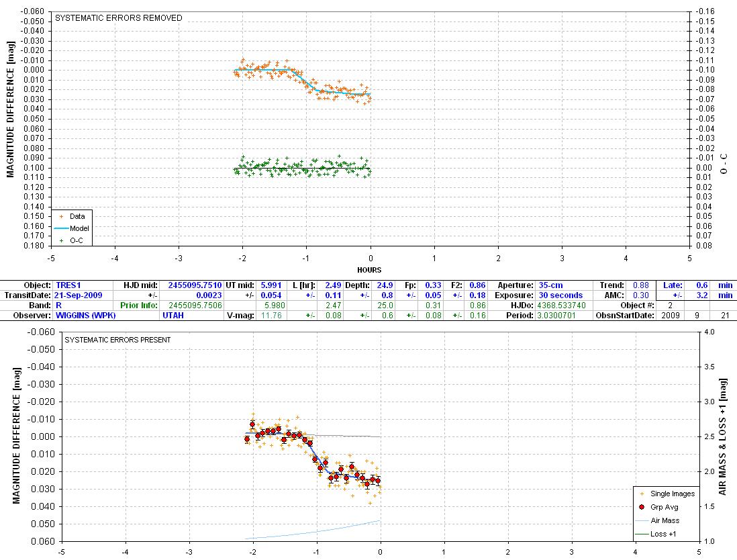Click the 'Period:' label cell
This screenshot has height=560, width=737.
[x=520, y=315]
